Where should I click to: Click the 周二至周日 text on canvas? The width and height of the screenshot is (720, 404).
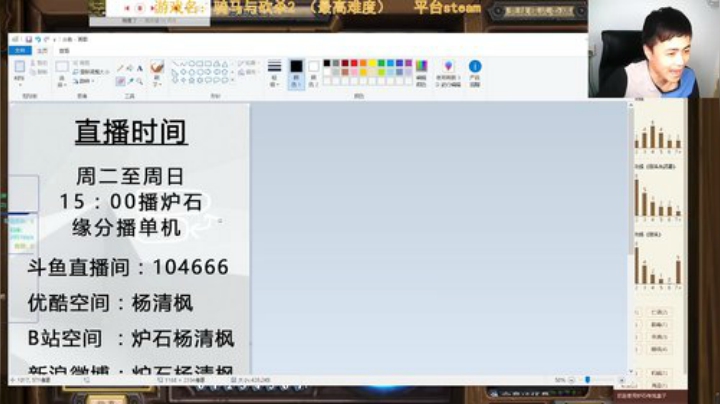(x=130, y=176)
